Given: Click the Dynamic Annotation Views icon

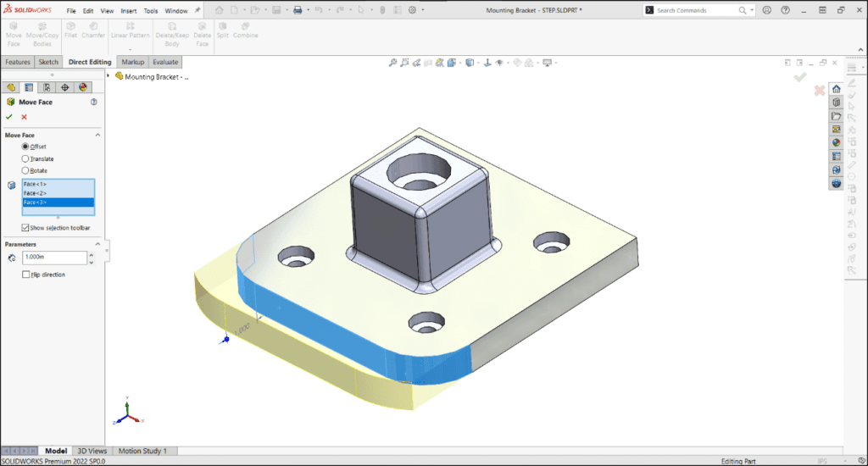Looking at the screenshot, I should point(440,63).
